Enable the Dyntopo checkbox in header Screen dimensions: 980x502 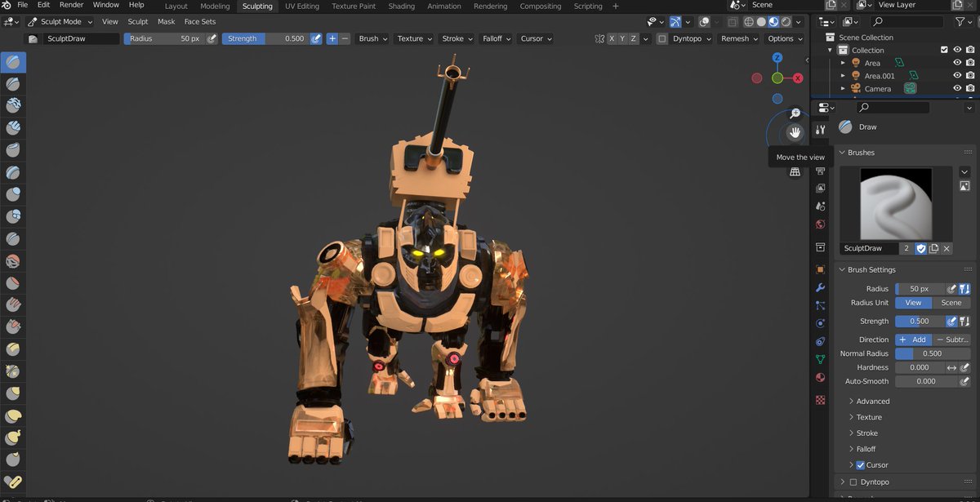coord(662,38)
